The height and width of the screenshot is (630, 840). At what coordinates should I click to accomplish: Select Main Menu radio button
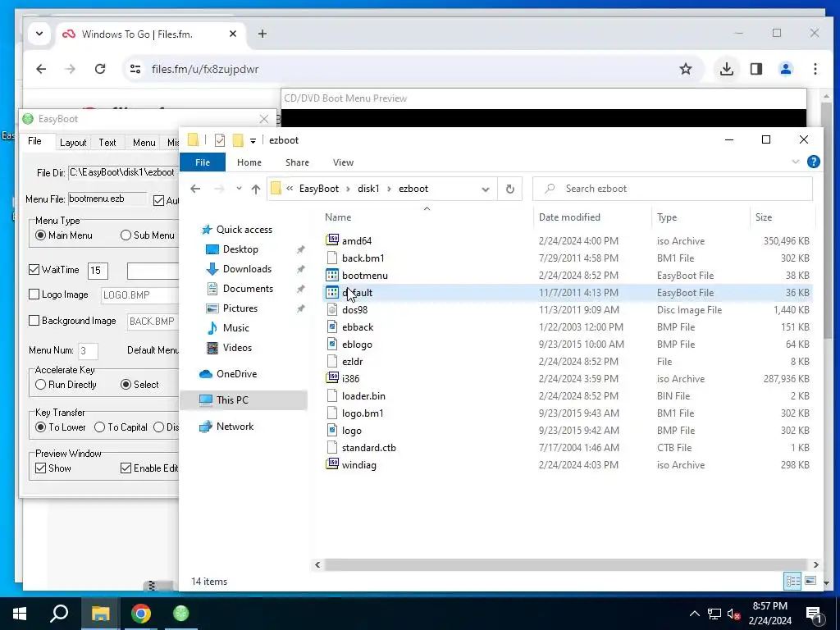point(40,235)
